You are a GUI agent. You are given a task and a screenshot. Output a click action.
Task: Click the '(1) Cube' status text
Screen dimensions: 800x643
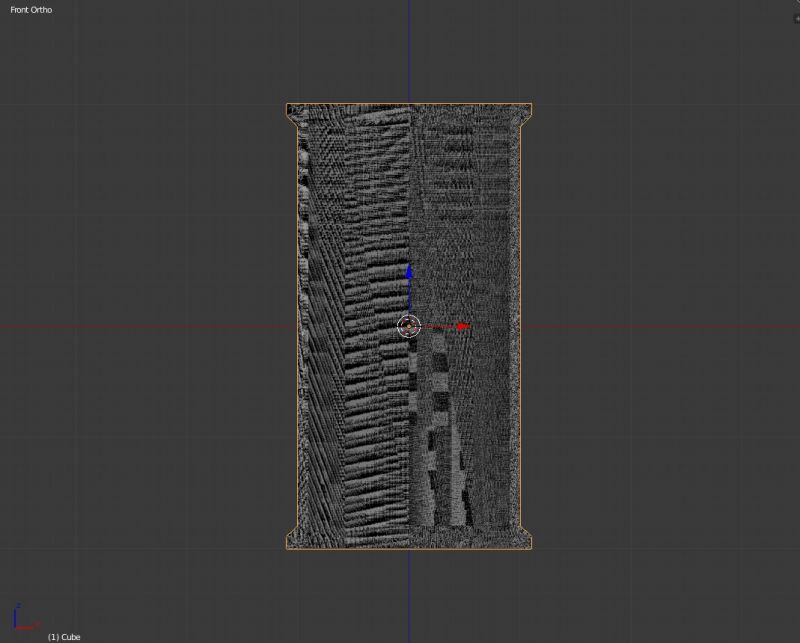(65, 635)
